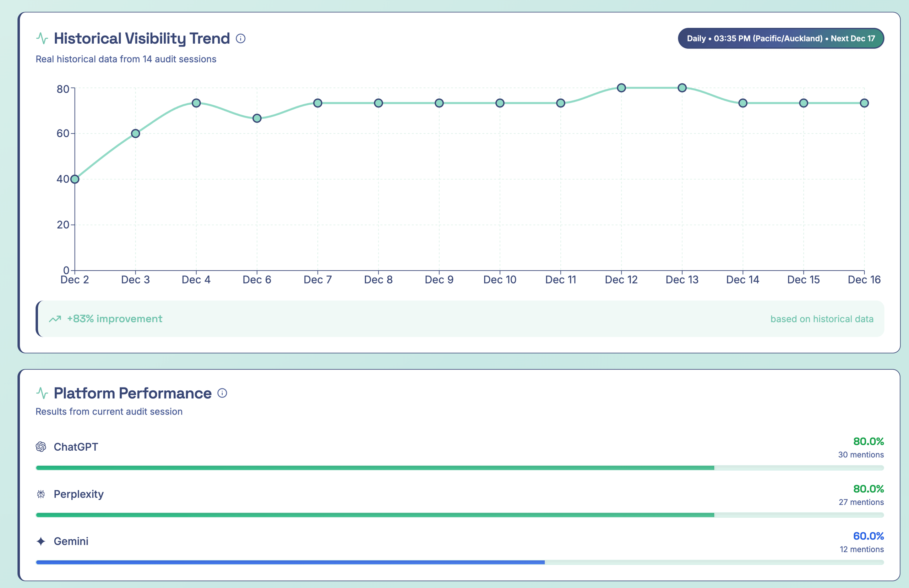This screenshot has width=909, height=588.
Task: Click the Gemini sparkle icon
Action: [x=41, y=542]
